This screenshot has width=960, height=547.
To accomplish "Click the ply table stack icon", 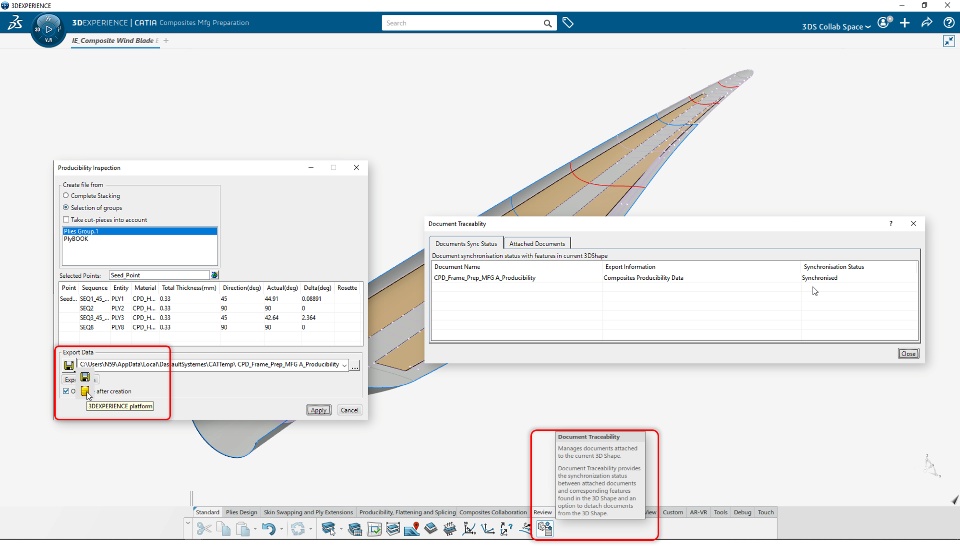I will [354, 529].
